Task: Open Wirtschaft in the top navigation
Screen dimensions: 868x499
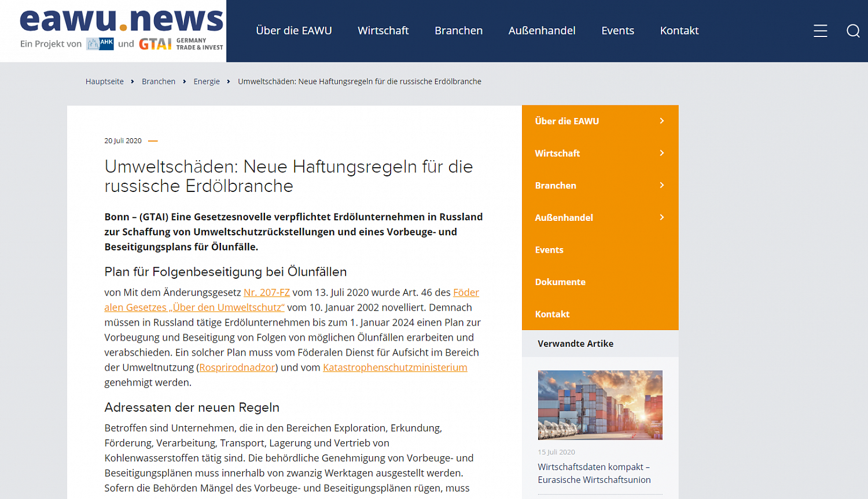Action: [x=383, y=31]
